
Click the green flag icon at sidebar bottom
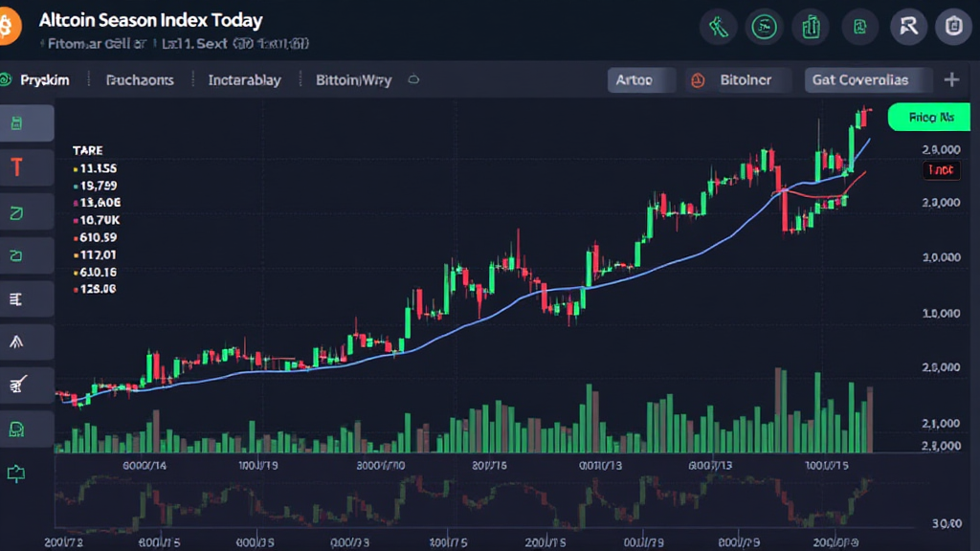[16, 473]
